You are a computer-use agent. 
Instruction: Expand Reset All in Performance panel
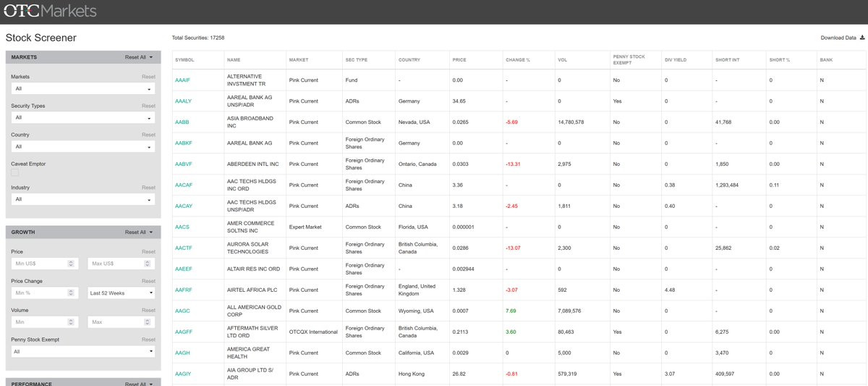[x=139, y=384]
